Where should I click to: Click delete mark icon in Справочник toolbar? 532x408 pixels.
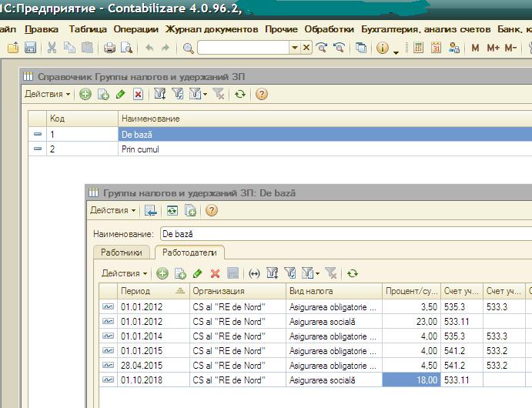(x=138, y=94)
